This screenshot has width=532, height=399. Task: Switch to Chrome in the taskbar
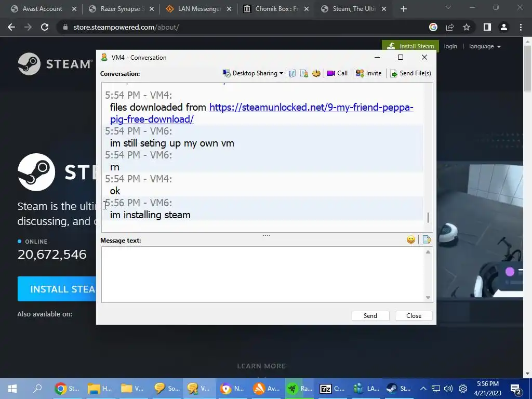click(66, 389)
